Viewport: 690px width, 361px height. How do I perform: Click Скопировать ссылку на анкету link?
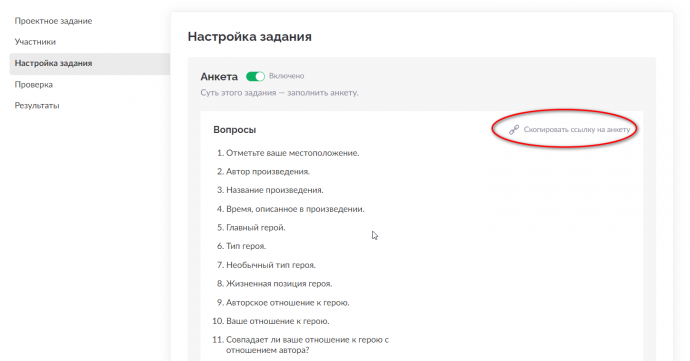(x=576, y=129)
